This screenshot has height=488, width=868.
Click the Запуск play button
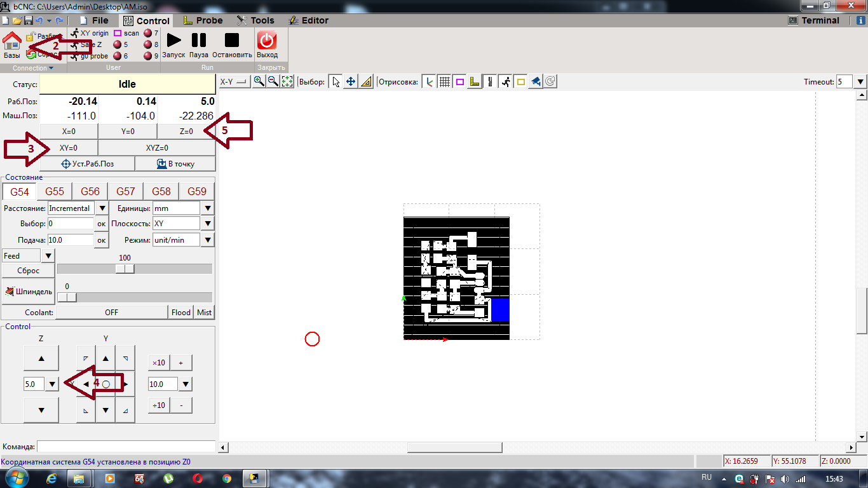[173, 40]
